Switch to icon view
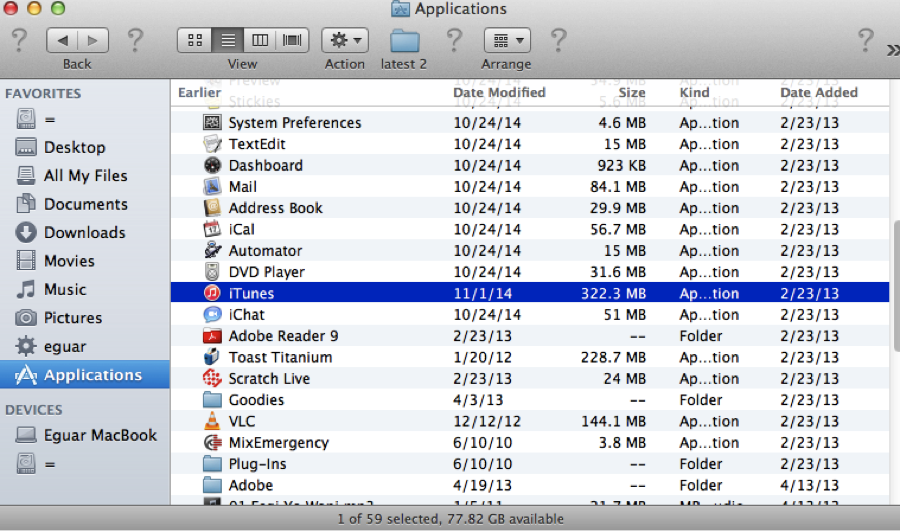The width and height of the screenshot is (900, 531). pos(195,40)
